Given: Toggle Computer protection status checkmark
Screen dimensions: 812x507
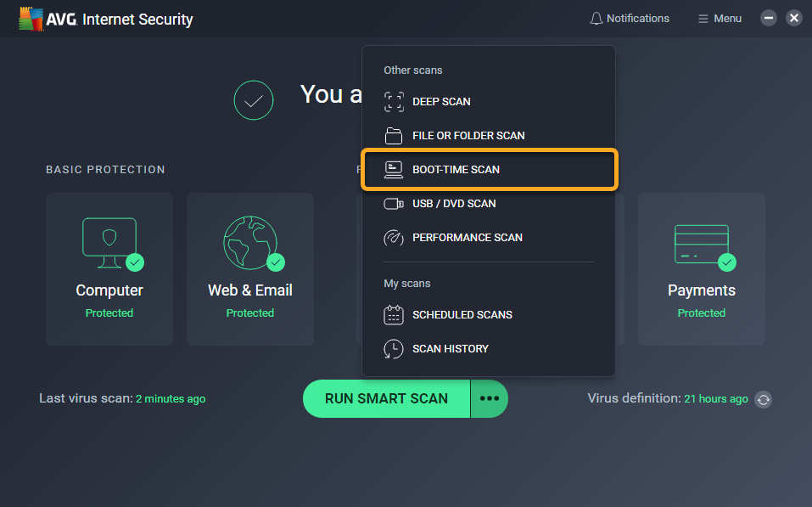Looking at the screenshot, I should point(135,264).
